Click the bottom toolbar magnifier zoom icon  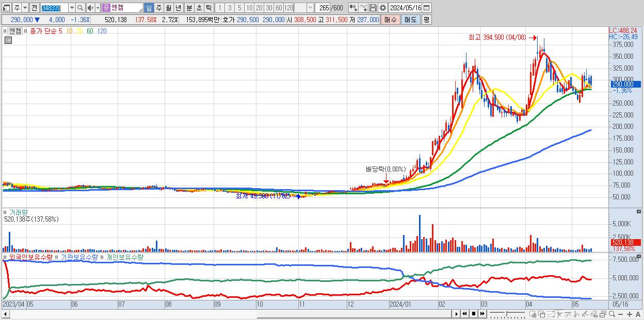pyautogui.click(x=612, y=314)
